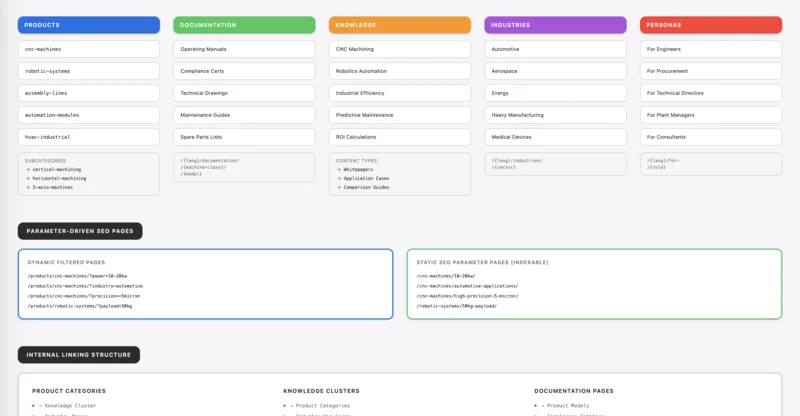Image resolution: width=800 pixels, height=416 pixels.
Task: Select the green DOCUMENTATION header
Action: [x=244, y=25]
